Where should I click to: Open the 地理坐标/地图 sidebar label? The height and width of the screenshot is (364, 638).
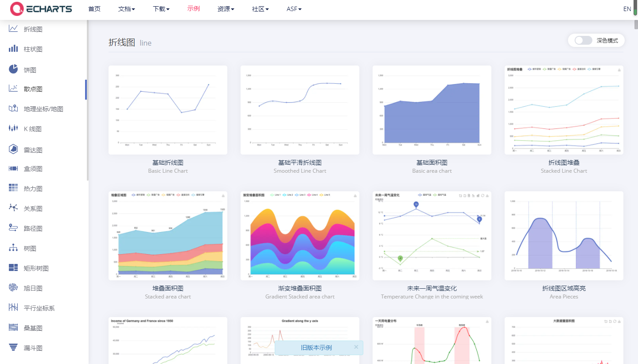tap(43, 109)
